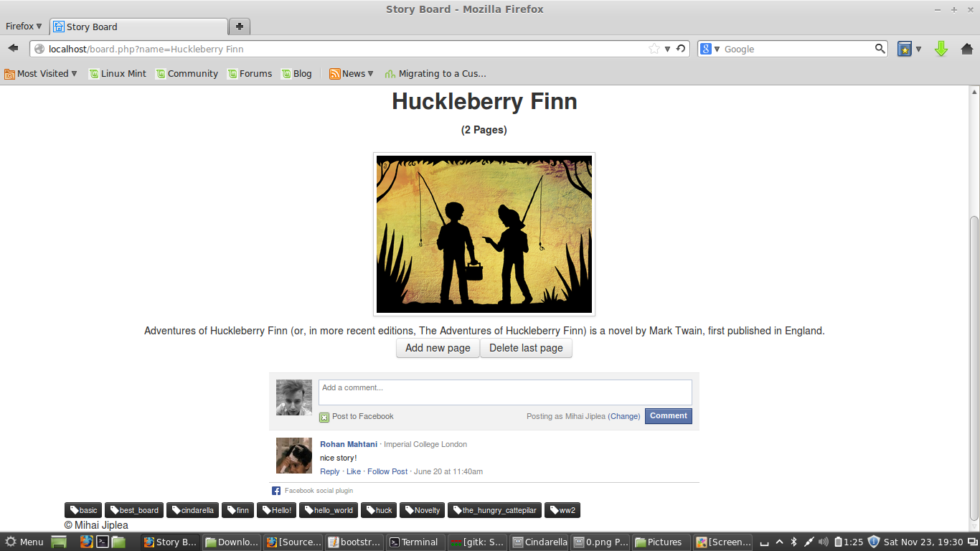980x551 pixels.
Task: Expand the Most Visited bookmarks dropdown
Action: pyautogui.click(x=41, y=73)
